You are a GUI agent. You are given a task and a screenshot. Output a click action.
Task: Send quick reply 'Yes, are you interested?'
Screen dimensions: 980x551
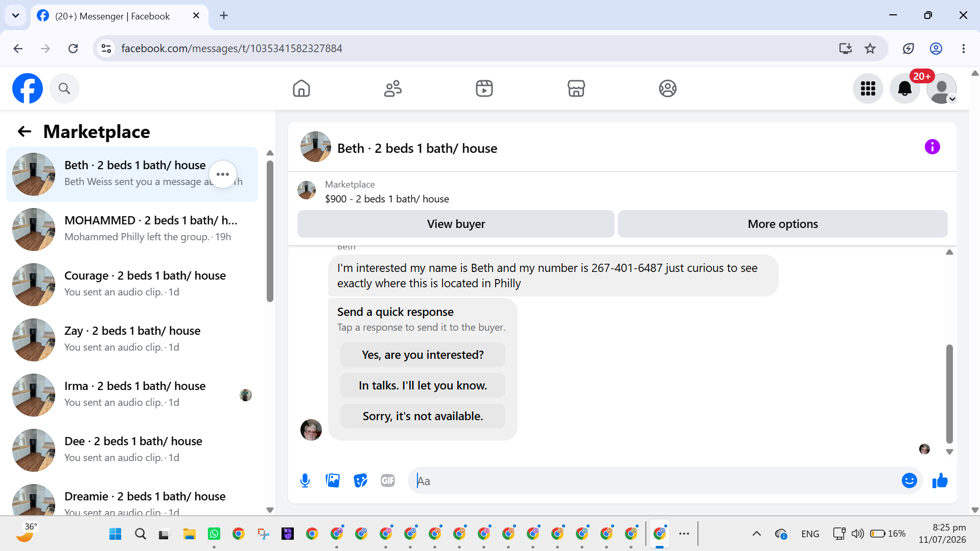423,355
